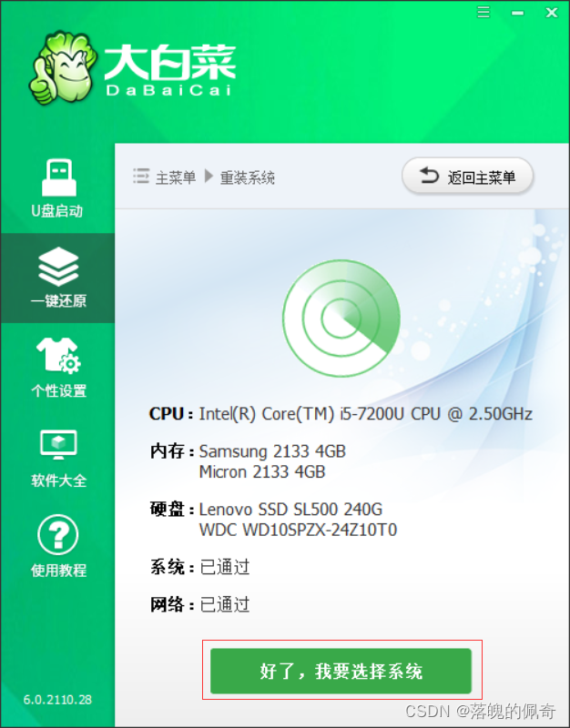Open 个性设置 from the sidebar
570x728 pixels.
[x=57, y=367]
